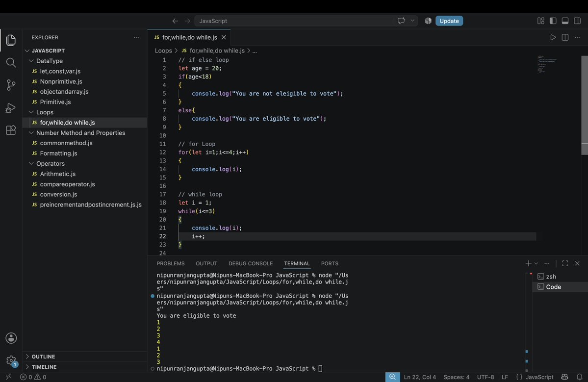Open the Source Control view

point(11,85)
